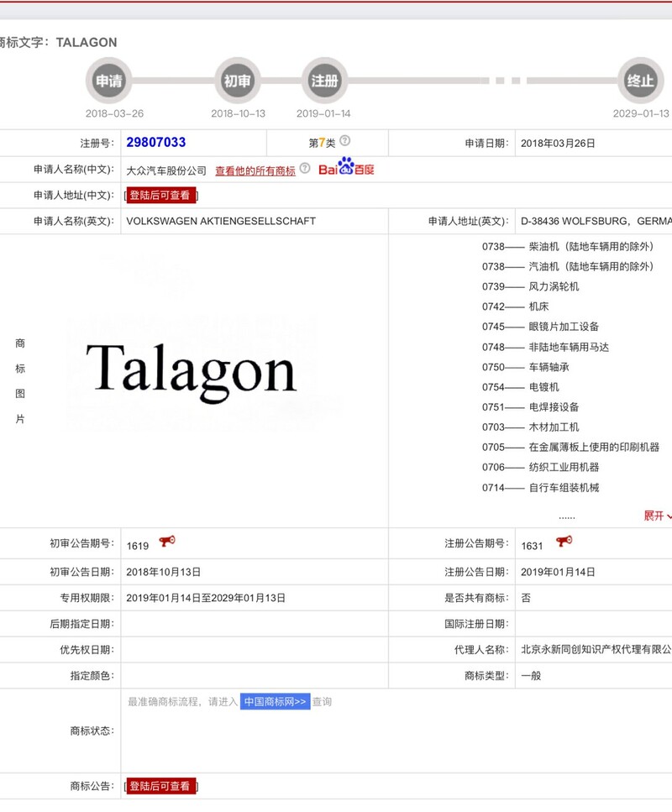Viewport: 672px width, 812px height.
Task: Expand the goods list with 展开
Action: coord(658,516)
